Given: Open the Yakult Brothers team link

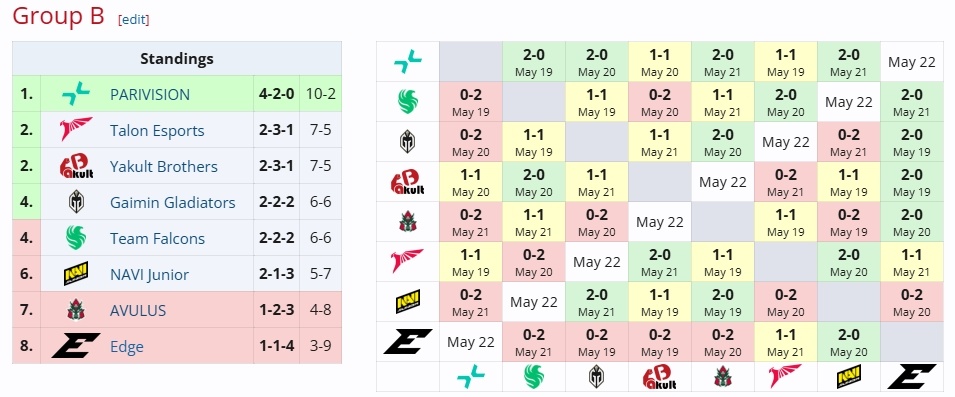Looking at the screenshot, I should [164, 166].
